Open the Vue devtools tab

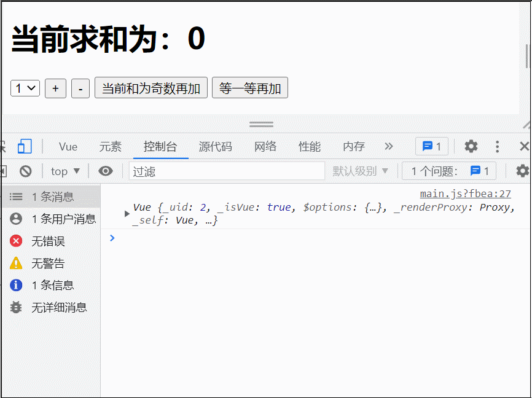coord(68,146)
